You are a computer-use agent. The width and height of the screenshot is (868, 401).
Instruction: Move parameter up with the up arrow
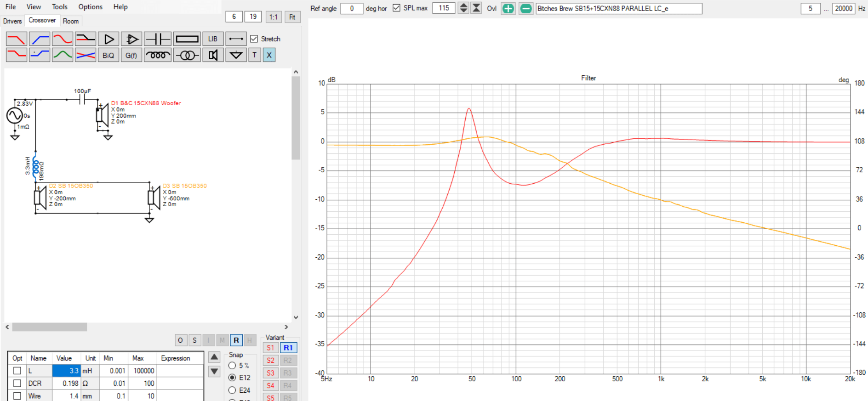(214, 357)
